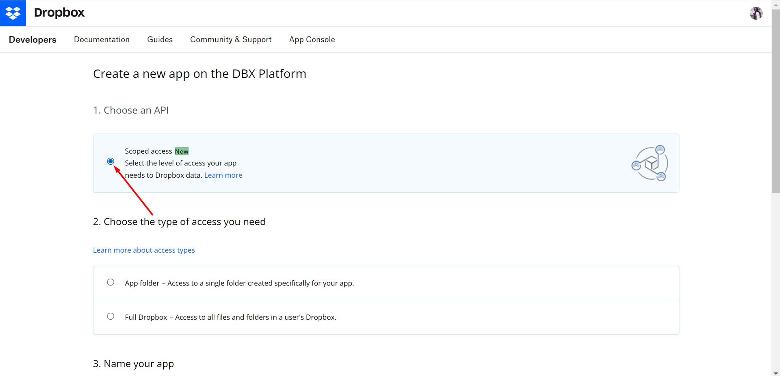Click the Dropbox logo icon
This screenshot has width=780, height=376.
coord(13,13)
